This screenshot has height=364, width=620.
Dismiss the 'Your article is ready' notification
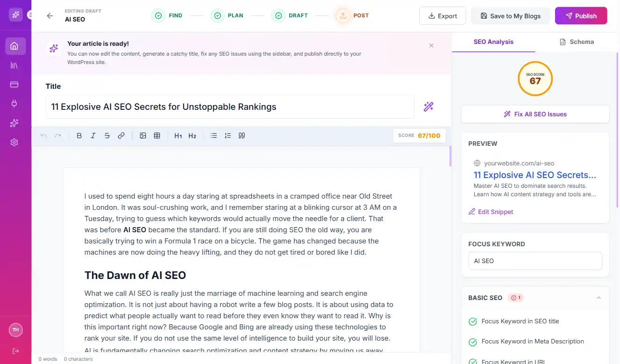(431, 45)
